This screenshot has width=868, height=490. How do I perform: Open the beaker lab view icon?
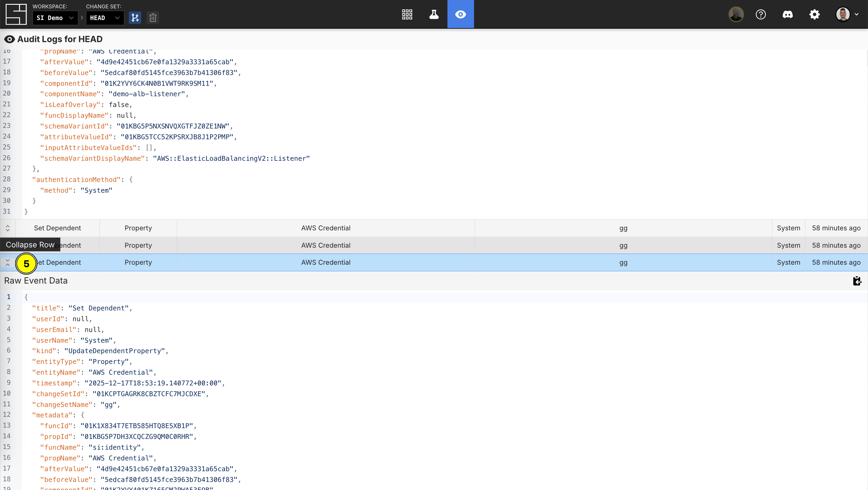[x=434, y=14]
